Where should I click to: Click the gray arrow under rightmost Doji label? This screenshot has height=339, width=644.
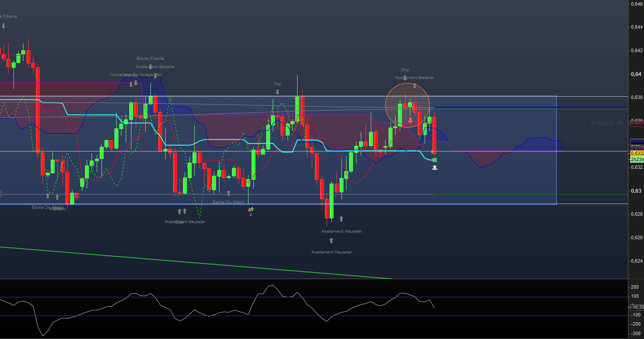405,78
